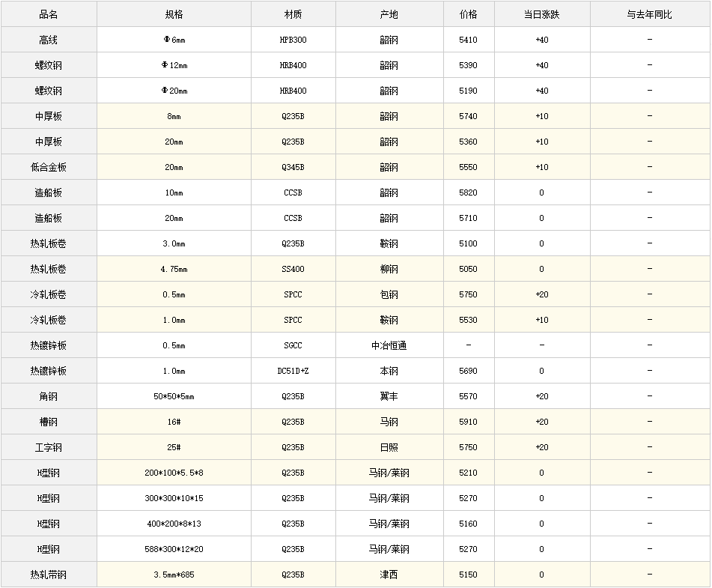Click the Φ12mm specification cell
Viewport: 712px width, 588px height.
tap(174, 65)
